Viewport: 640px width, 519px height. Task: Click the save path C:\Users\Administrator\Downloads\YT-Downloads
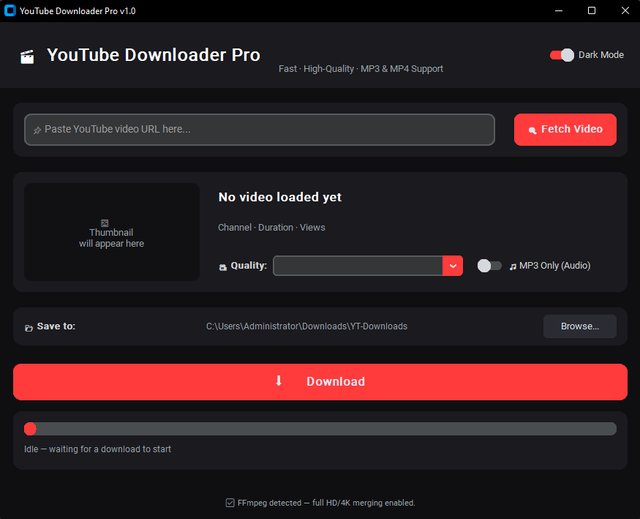tap(307, 326)
